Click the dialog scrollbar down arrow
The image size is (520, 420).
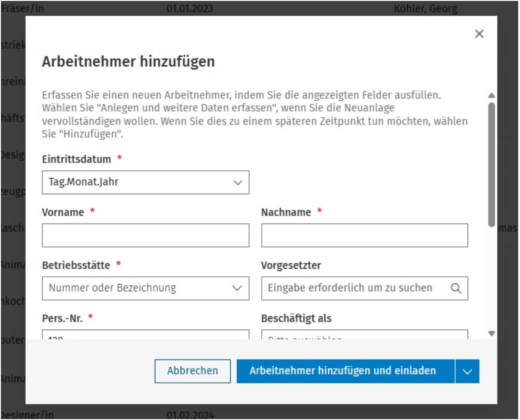click(x=492, y=333)
